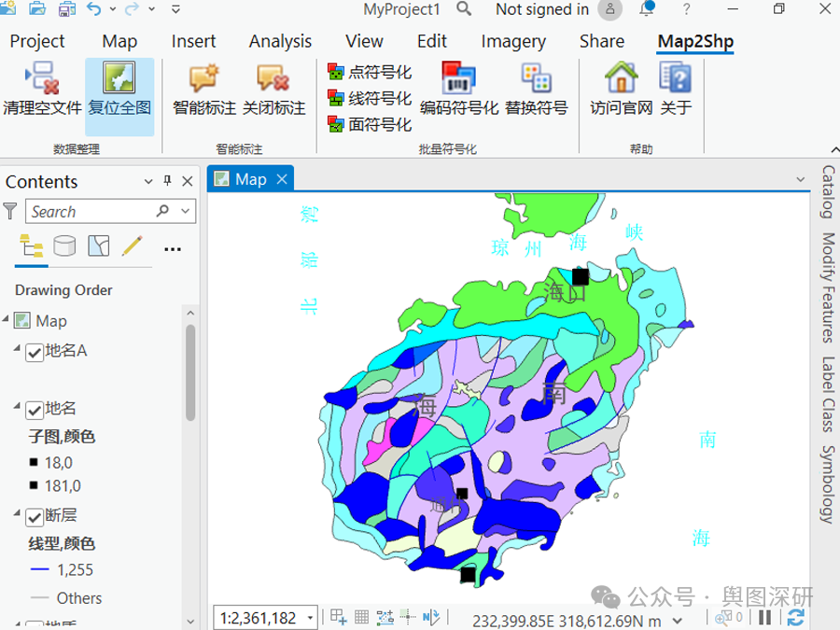Click the 替换符号 replace symbol icon

(x=537, y=78)
